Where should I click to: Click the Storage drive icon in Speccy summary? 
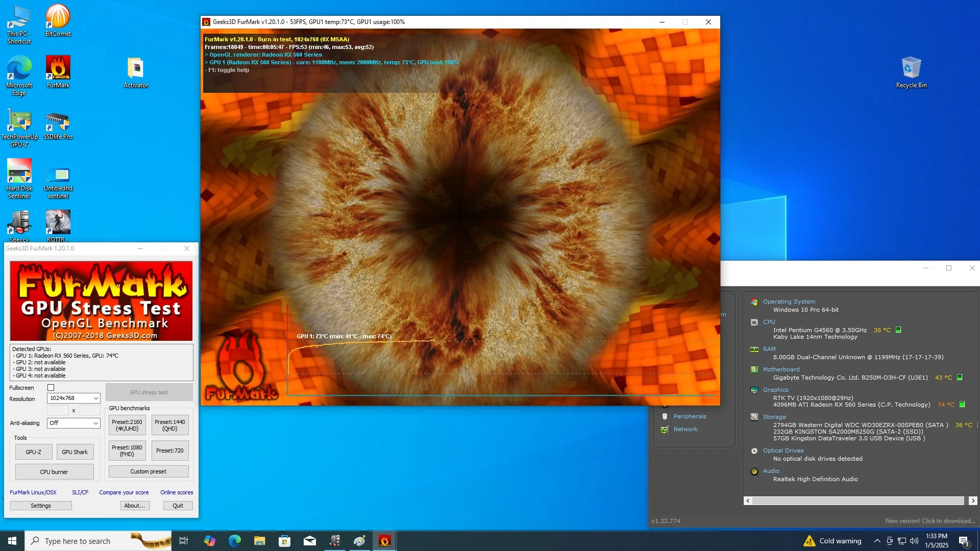coord(754,417)
